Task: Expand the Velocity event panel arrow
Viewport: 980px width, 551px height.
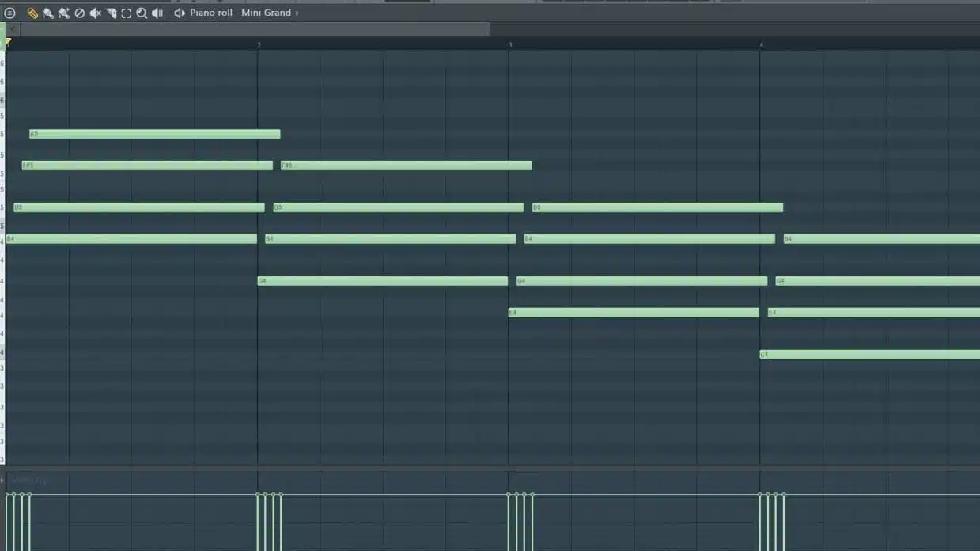Action: (3, 480)
